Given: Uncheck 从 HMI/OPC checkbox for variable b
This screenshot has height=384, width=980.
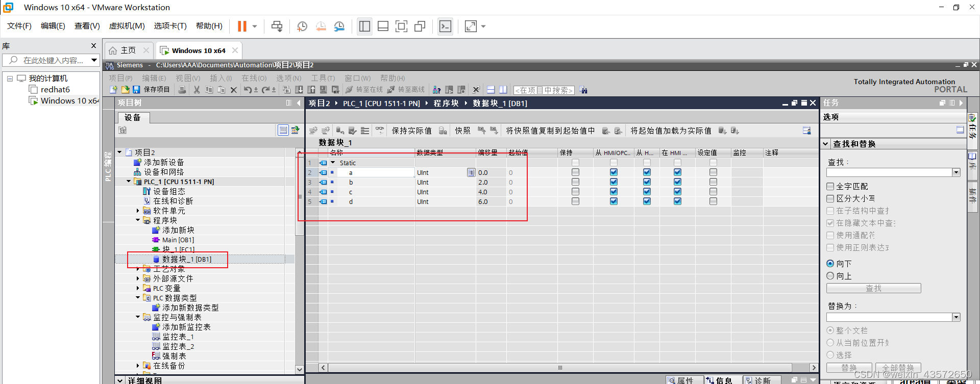Looking at the screenshot, I should 614,182.
